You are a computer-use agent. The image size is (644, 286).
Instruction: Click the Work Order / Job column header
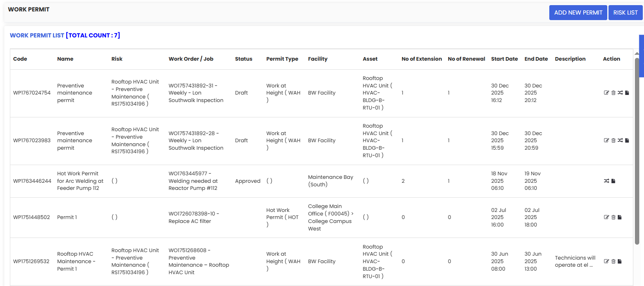click(x=191, y=59)
